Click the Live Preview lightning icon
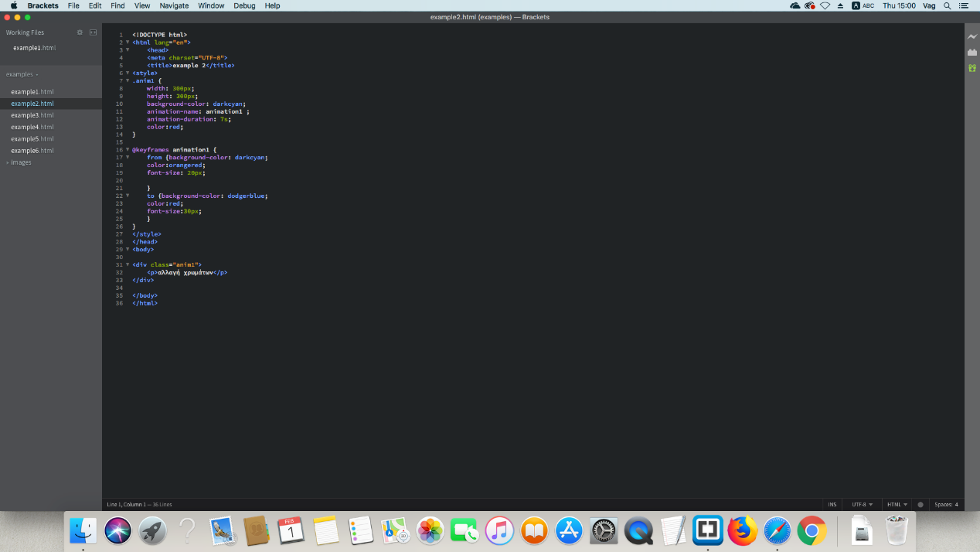The width and height of the screenshot is (980, 552). (x=972, y=36)
